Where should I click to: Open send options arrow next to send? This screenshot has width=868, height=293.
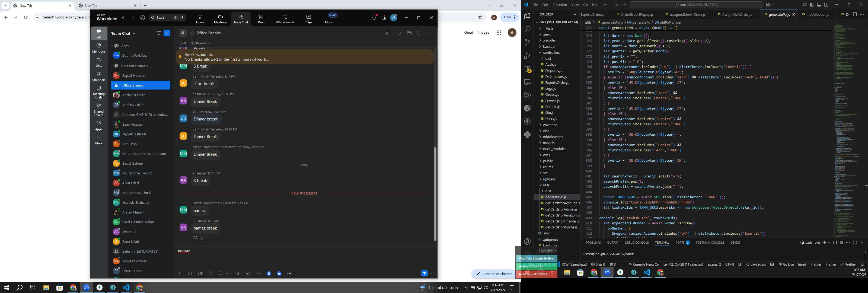[431, 273]
